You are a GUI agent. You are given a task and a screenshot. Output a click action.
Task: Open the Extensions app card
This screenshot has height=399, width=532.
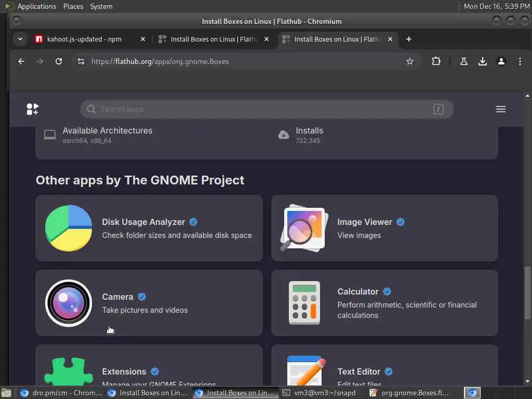pos(149,365)
